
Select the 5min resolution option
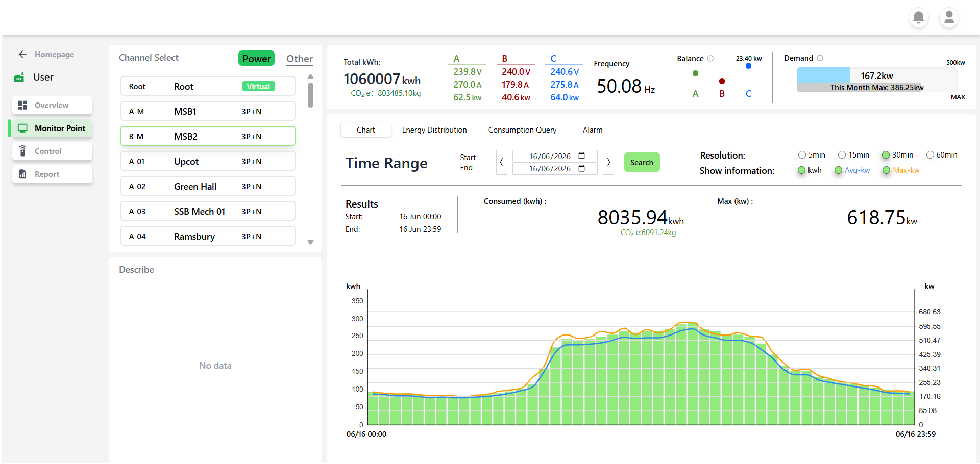coord(802,155)
